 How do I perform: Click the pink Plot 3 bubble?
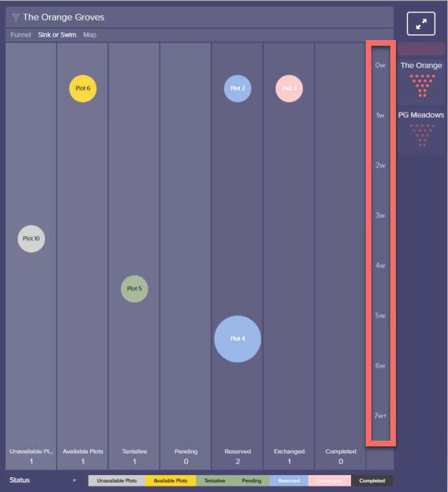click(289, 89)
